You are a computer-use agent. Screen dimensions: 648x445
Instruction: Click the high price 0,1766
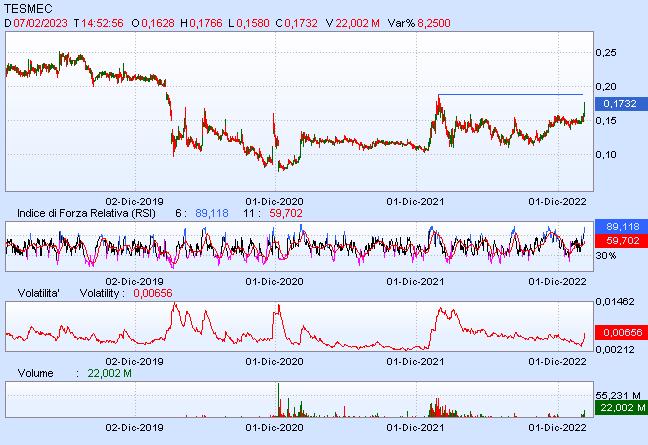pyautogui.click(x=206, y=23)
